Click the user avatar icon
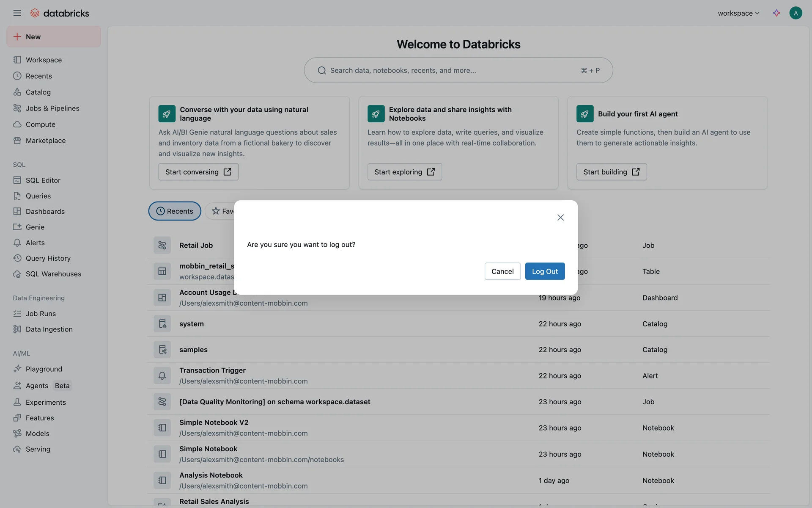This screenshot has height=508, width=812. (796, 13)
